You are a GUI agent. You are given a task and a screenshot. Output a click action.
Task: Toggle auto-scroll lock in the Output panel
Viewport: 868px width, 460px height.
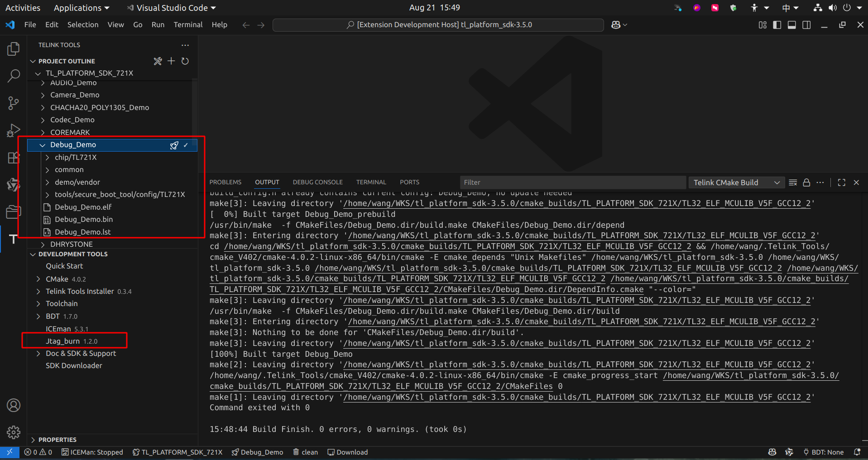pyautogui.click(x=806, y=182)
